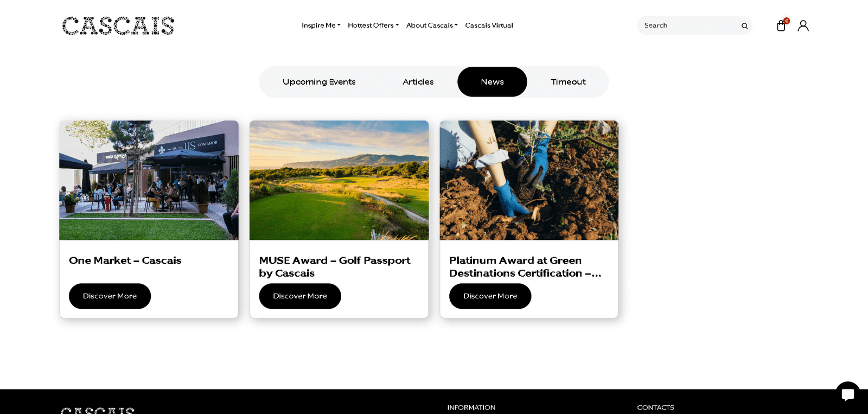Open the chat bubble widget
This screenshot has height=414, width=868.
click(847, 394)
